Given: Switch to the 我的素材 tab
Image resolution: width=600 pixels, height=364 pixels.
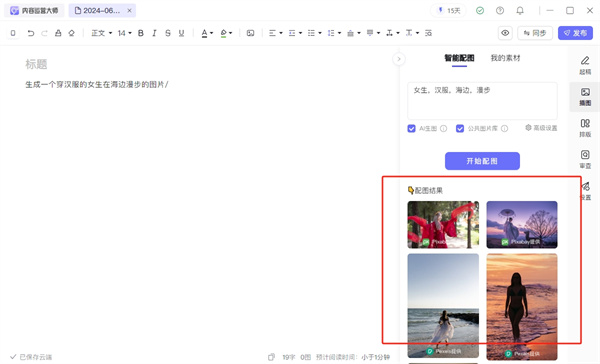Looking at the screenshot, I should click(x=505, y=58).
